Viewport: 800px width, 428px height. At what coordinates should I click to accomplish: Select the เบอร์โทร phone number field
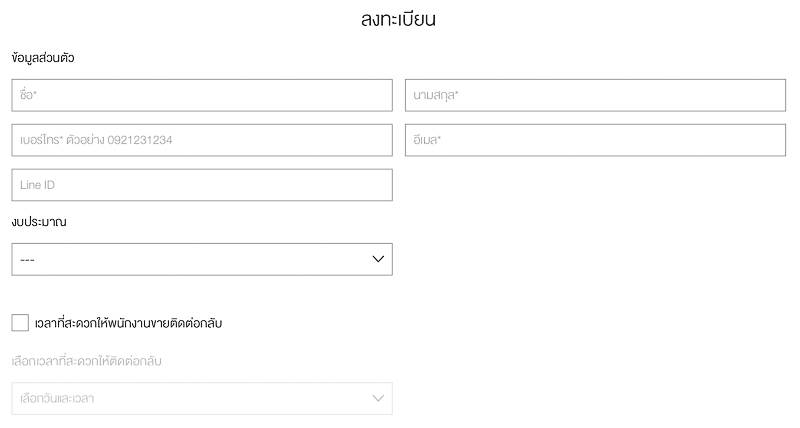(x=201, y=140)
